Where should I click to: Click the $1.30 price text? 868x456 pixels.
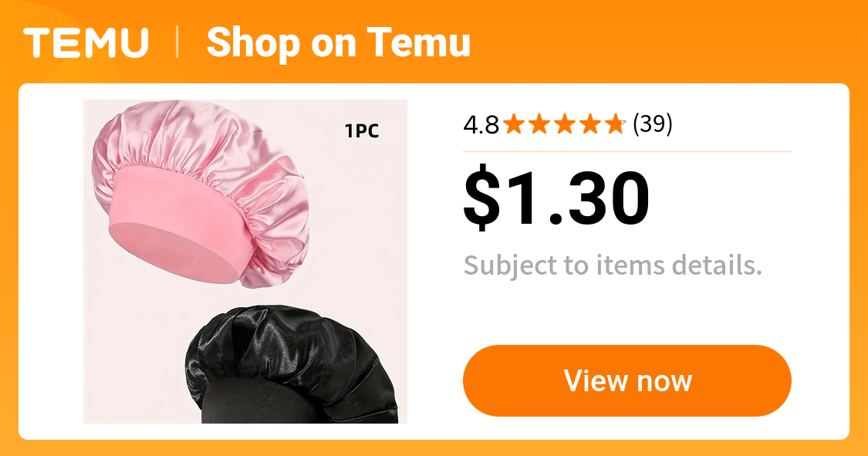556,198
